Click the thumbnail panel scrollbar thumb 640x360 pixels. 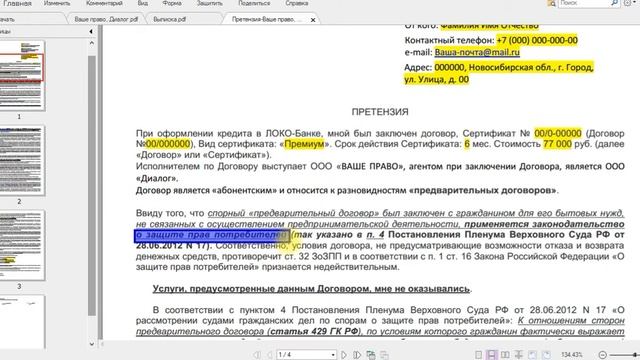92,186
